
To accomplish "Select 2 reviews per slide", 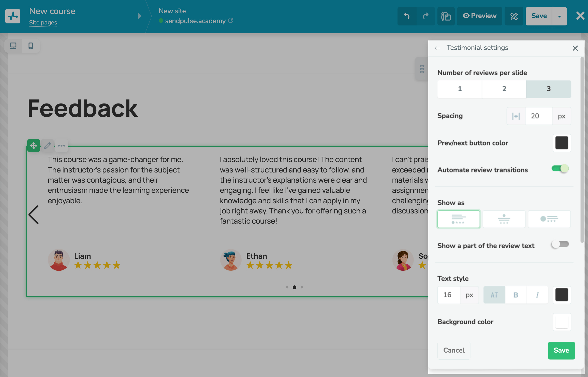I will pos(504,89).
